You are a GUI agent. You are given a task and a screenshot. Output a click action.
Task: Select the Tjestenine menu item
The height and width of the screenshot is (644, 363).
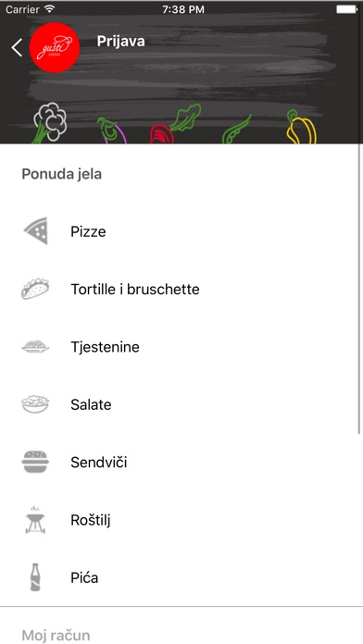click(x=180, y=347)
